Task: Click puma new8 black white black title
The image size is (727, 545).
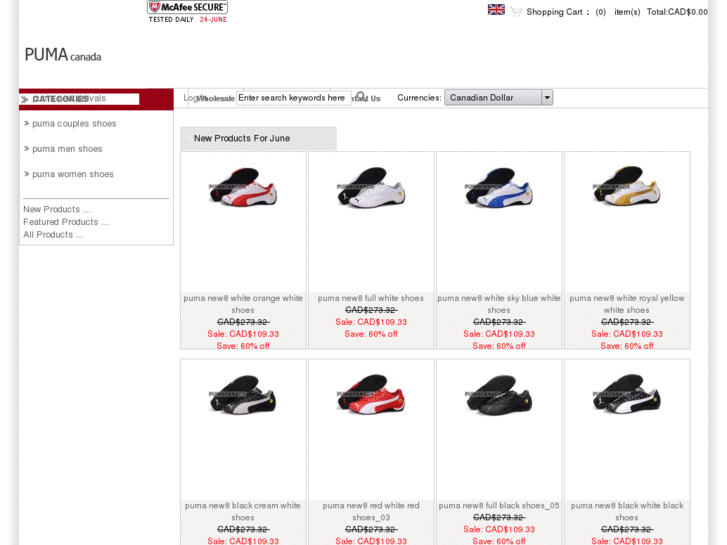Action: point(627,512)
